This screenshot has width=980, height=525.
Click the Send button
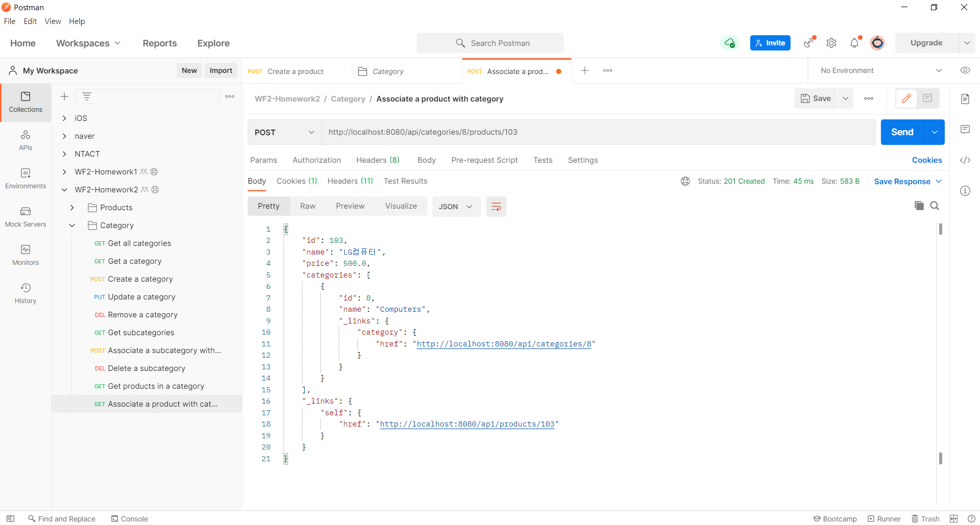coord(902,132)
